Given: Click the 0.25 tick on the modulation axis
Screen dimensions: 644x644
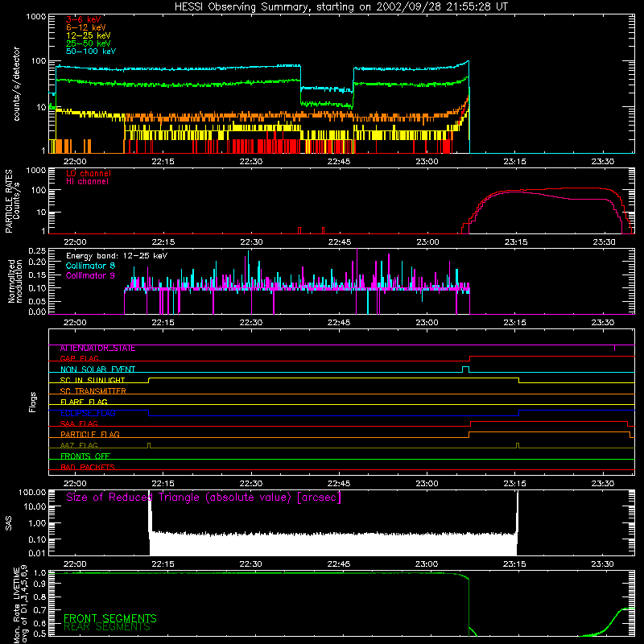Looking at the screenshot, I should (x=37, y=251).
